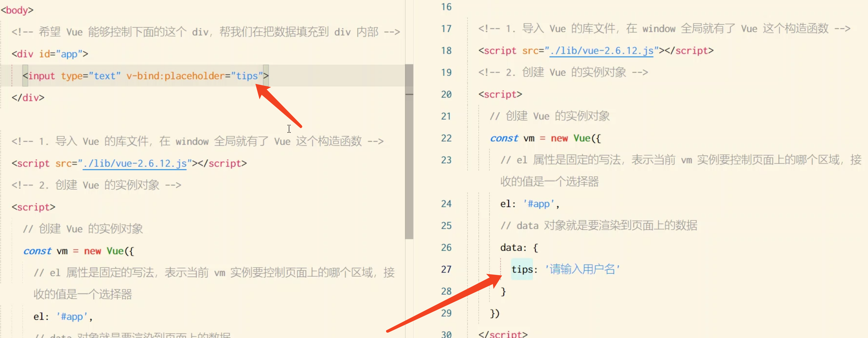Open the vue-2.6.12.js link on line 18
The width and height of the screenshot is (868, 338).
click(601, 51)
